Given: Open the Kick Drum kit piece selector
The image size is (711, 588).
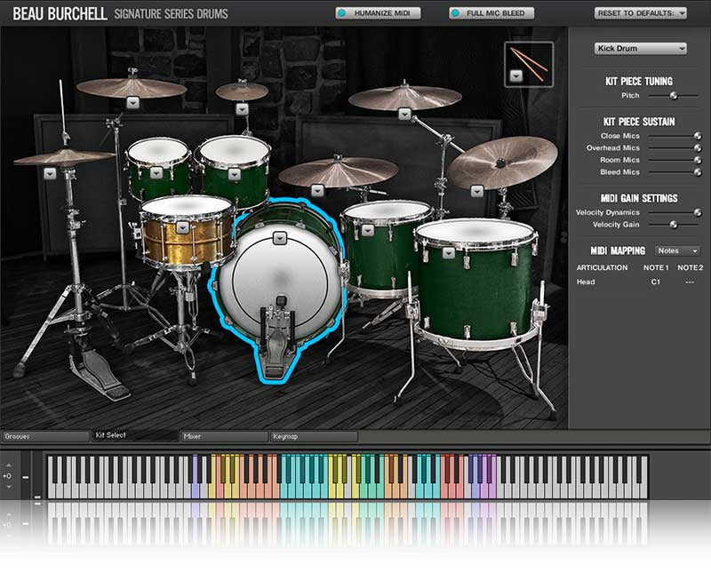Looking at the screenshot, I should pyautogui.click(x=640, y=49).
